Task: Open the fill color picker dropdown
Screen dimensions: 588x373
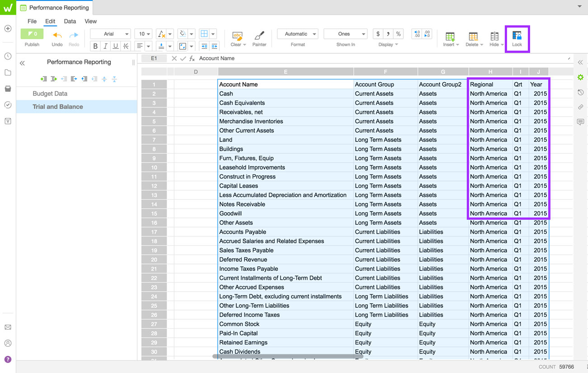Action: pos(192,34)
